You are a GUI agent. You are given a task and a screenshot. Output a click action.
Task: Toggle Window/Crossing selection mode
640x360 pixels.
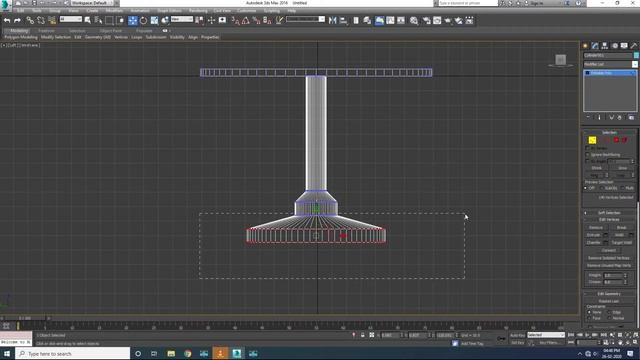120,20
